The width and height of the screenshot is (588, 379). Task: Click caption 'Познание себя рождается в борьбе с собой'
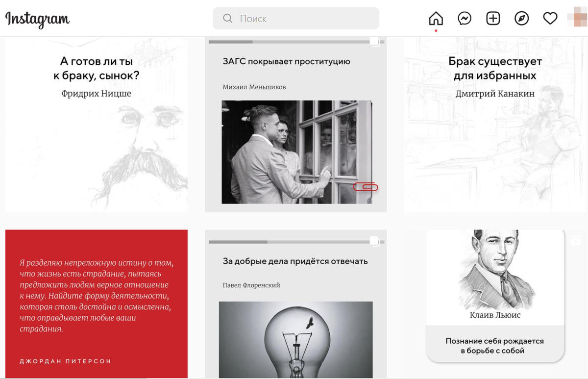point(495,346)
